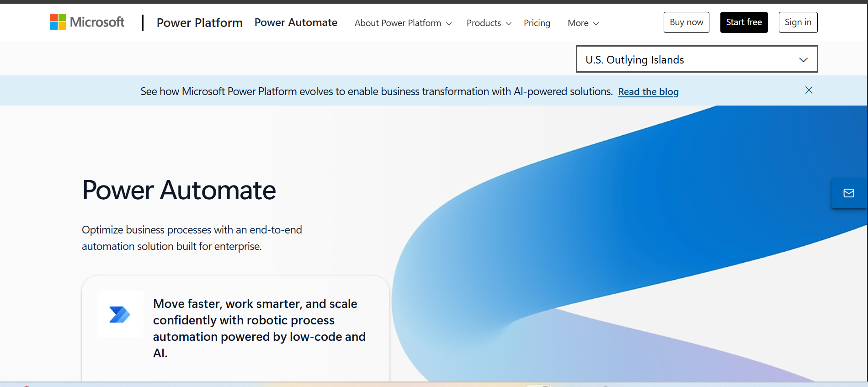This screenshot has height=387, width=868.
Task: Click the Sign in button
Action: click(x=798, y=22)
